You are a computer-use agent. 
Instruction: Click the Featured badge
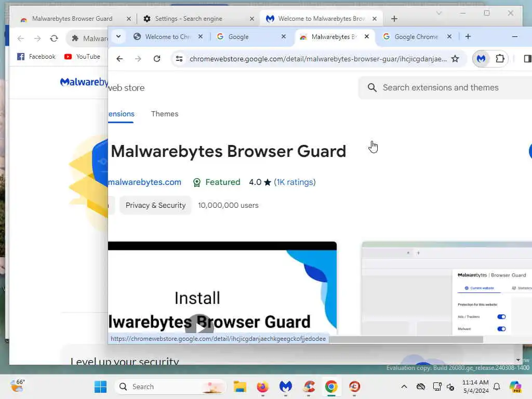[217, 182]
